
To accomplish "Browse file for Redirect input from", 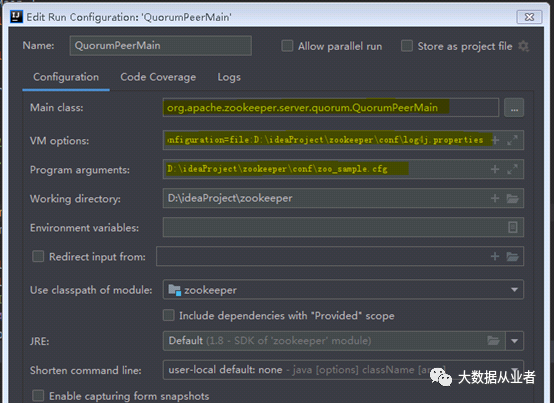I will (512, 256).
